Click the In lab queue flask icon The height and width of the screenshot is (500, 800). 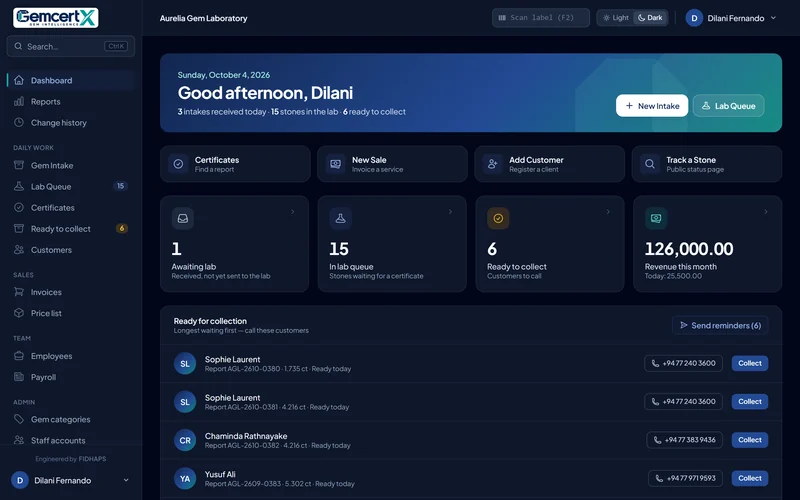point(340,218)
